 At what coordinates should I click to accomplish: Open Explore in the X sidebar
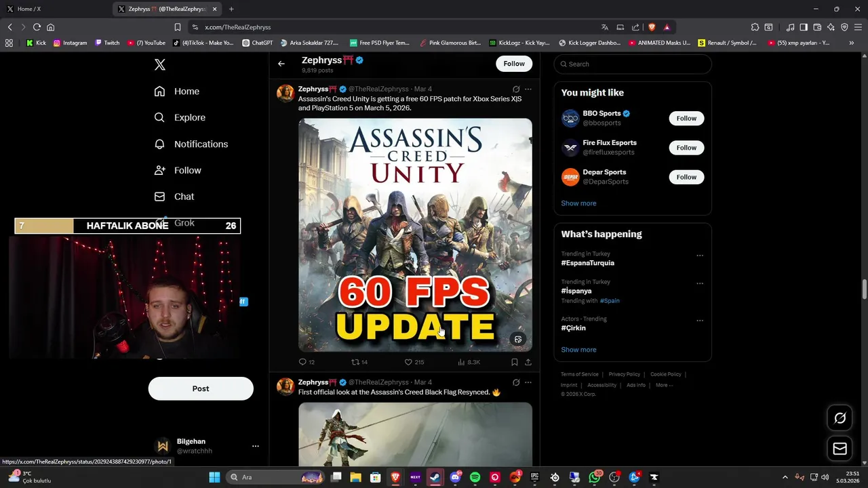(180, 117)
